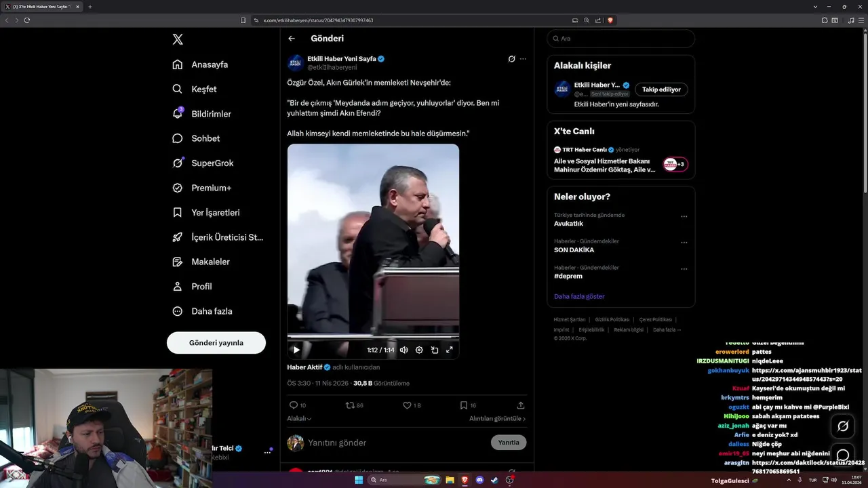Open options for SON DAKİKA trend
The image size is (868, 488).
coord(684,242)
